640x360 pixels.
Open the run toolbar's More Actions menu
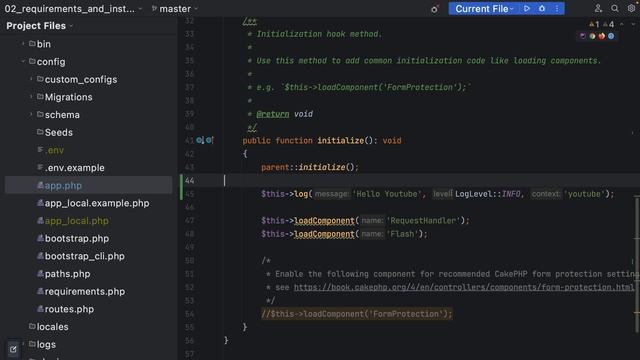557,9
